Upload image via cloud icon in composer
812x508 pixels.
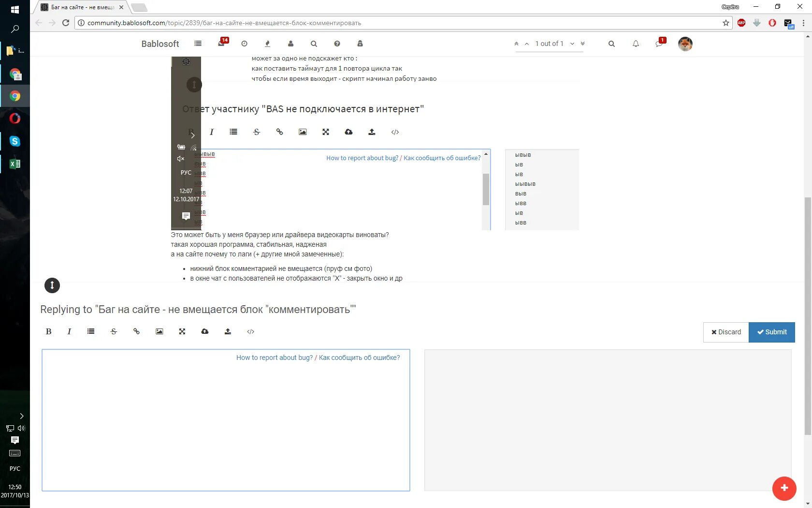pyautogui.click(x=205, y=331)
